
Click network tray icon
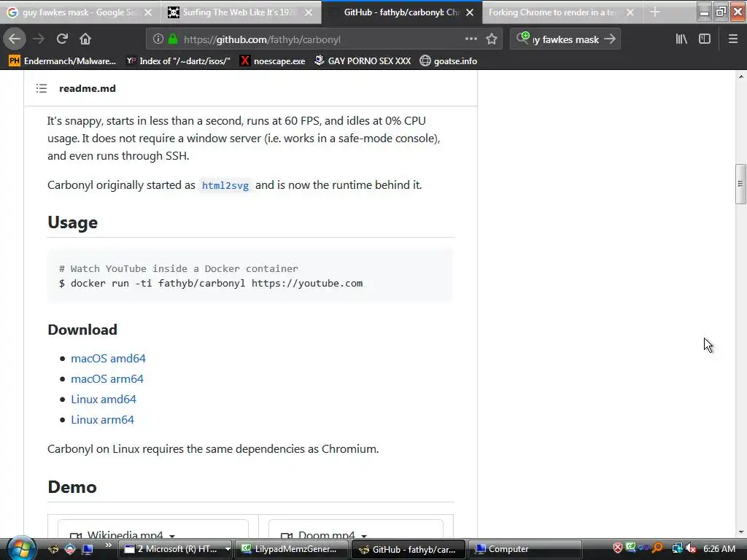(677, 548)
